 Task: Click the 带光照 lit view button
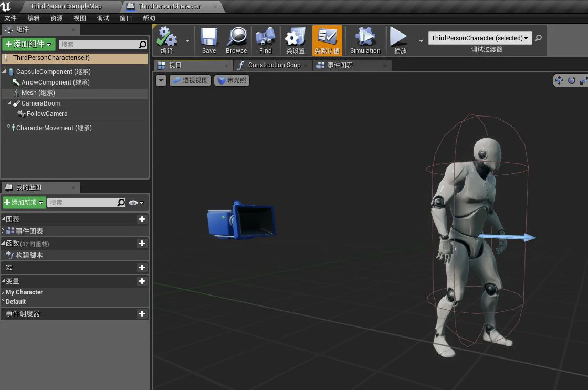click(232, 80)
